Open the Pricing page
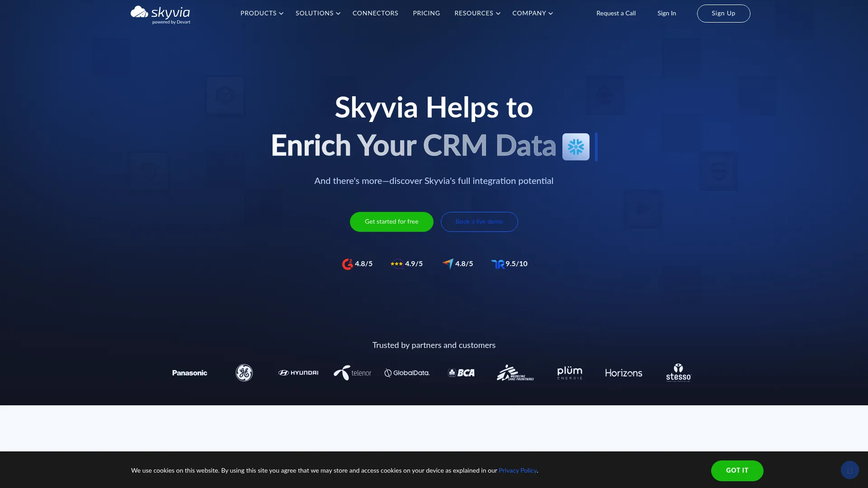The image size is (868, 488). pos(426,13)
